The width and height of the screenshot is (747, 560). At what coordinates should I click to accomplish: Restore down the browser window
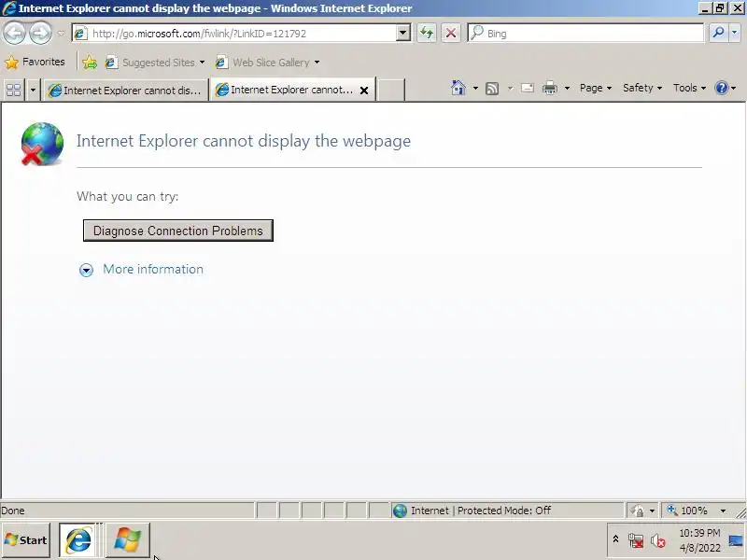pos(720,8)
